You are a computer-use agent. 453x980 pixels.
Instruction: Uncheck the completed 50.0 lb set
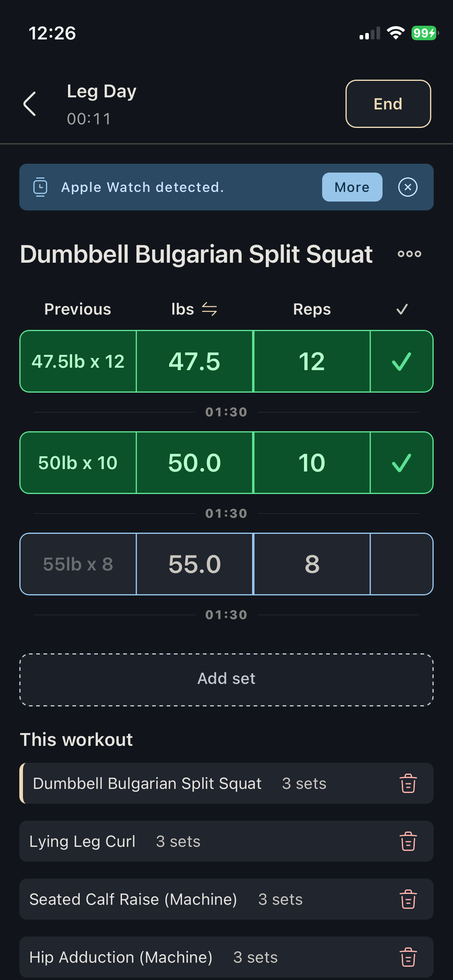(x=401, y=463)
